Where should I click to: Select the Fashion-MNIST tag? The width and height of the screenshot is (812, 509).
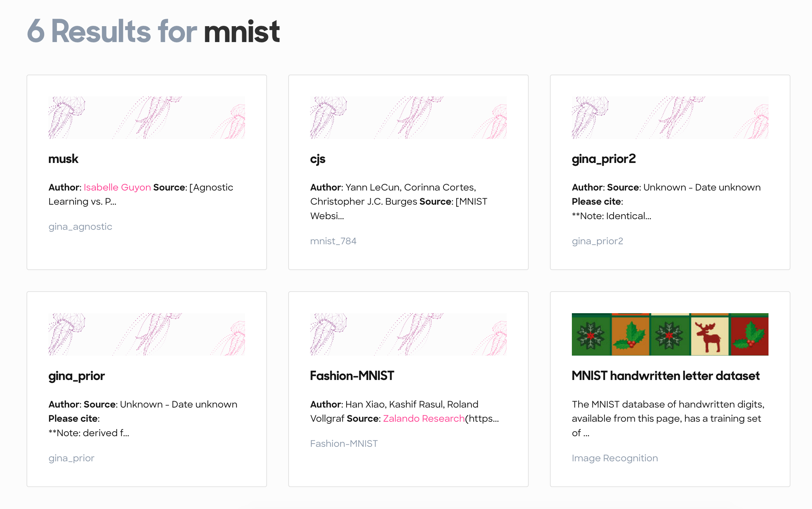pyautogui.click(x=344, y=444)
